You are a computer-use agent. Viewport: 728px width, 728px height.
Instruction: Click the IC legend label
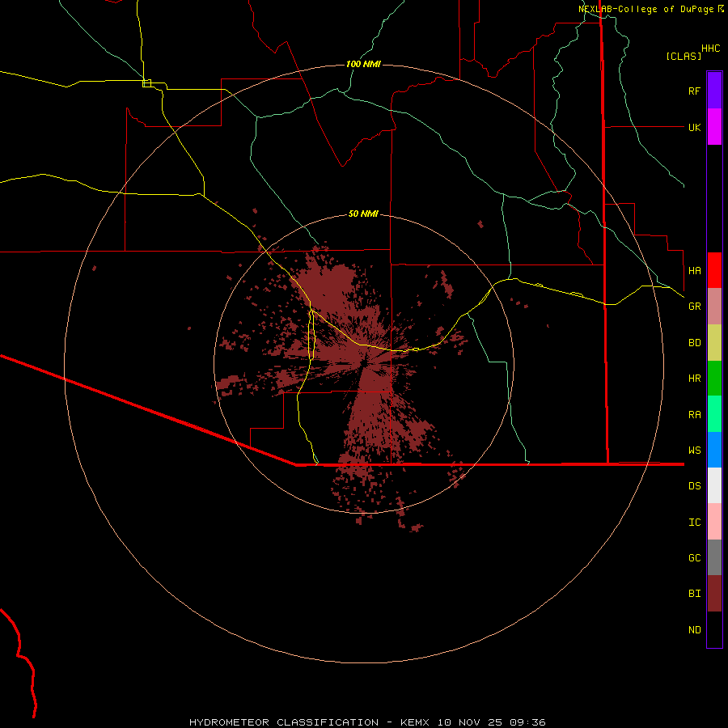pos(694,523)
